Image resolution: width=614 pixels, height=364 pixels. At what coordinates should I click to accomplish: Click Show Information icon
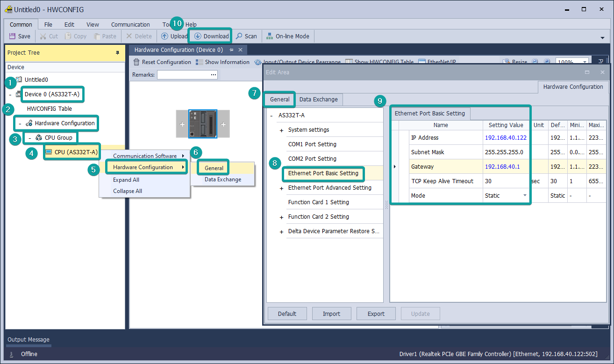click(200, 62)
